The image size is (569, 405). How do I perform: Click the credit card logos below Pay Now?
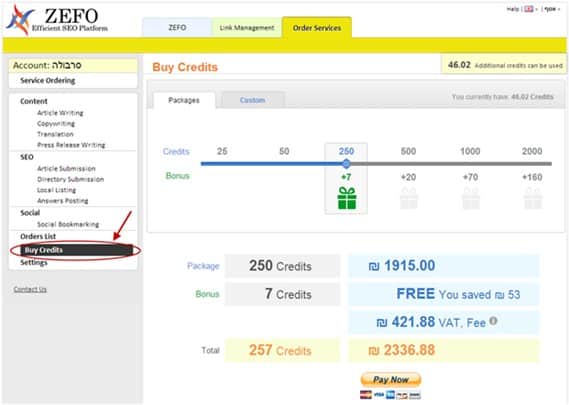[x=390, y=394]
